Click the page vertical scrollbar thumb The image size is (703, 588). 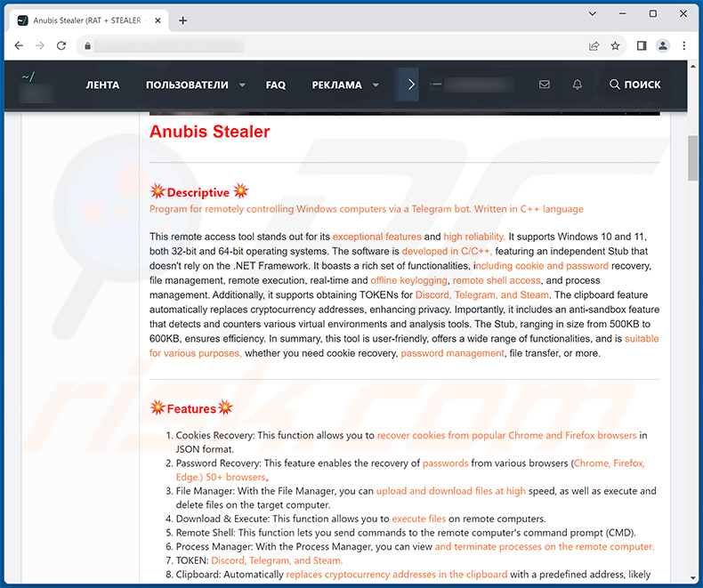coord(692,157)
